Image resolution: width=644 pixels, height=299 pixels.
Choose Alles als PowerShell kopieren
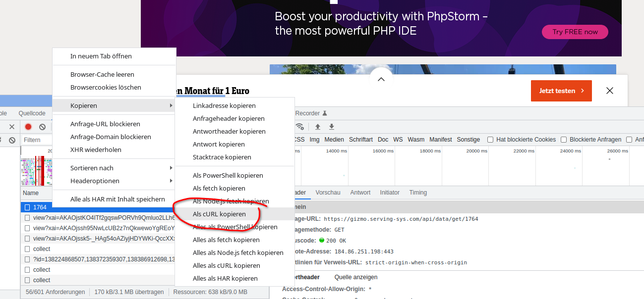point(234,227)
